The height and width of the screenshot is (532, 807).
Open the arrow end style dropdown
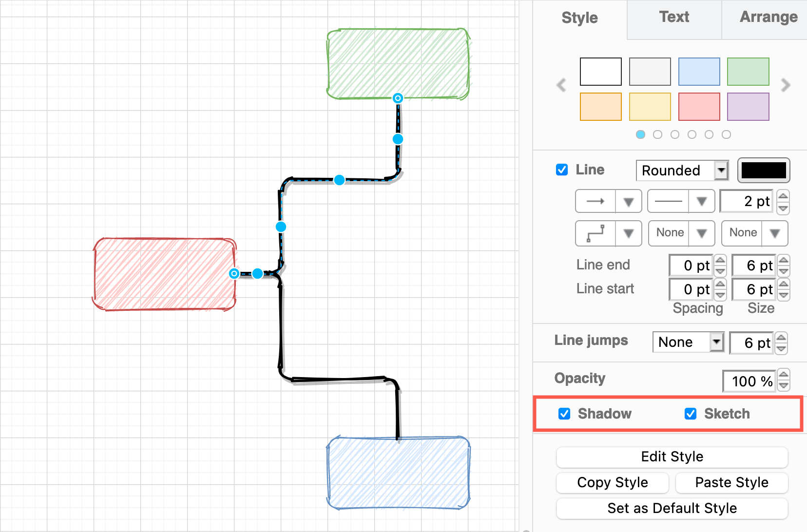pos(629,201)
